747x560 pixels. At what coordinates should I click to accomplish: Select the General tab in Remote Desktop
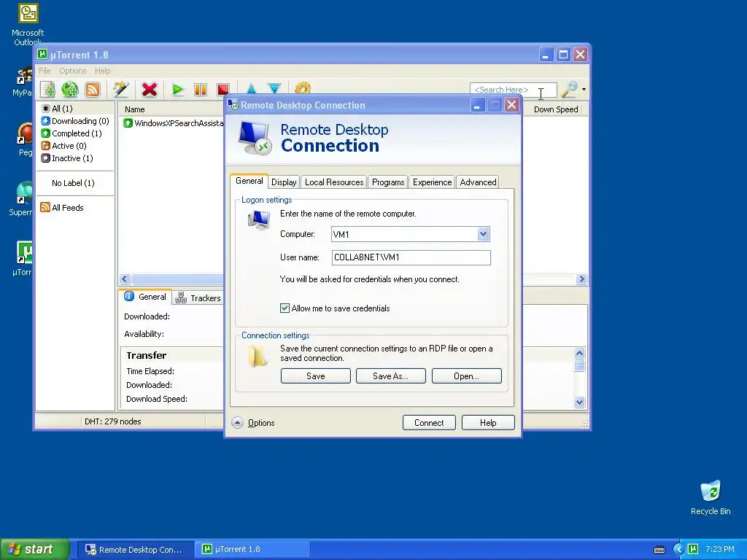249,181
